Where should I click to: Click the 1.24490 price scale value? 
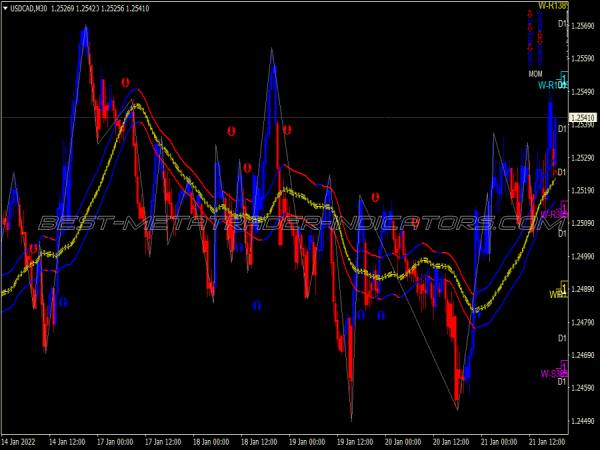pyautogui.click(x=583, y=421)
